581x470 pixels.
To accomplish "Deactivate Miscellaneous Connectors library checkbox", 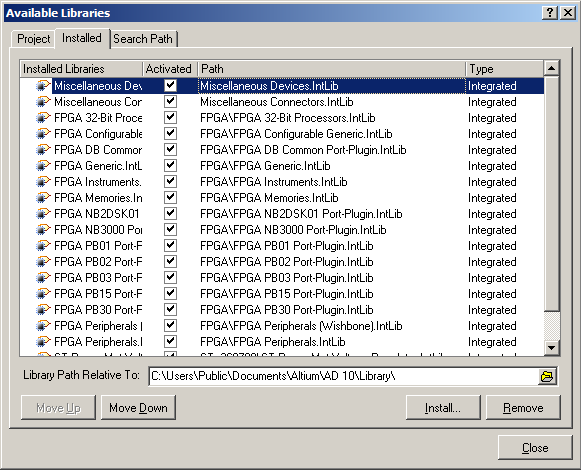I will [x=170, y=102].
